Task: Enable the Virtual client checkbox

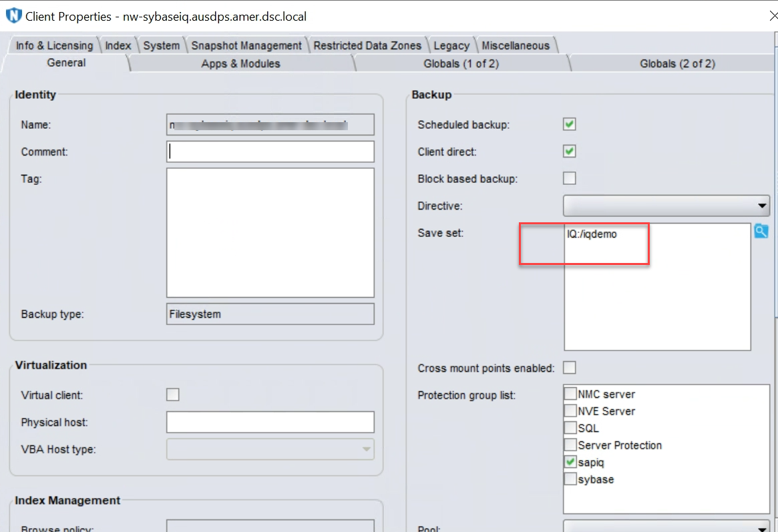Action: coord(172,394)
